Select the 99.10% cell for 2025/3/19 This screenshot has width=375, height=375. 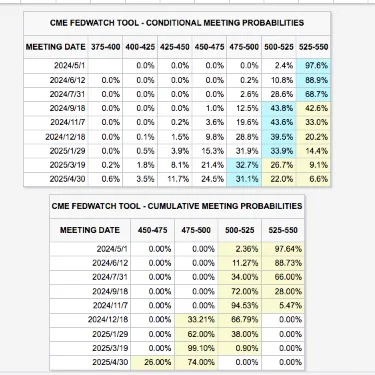(196, 348)
